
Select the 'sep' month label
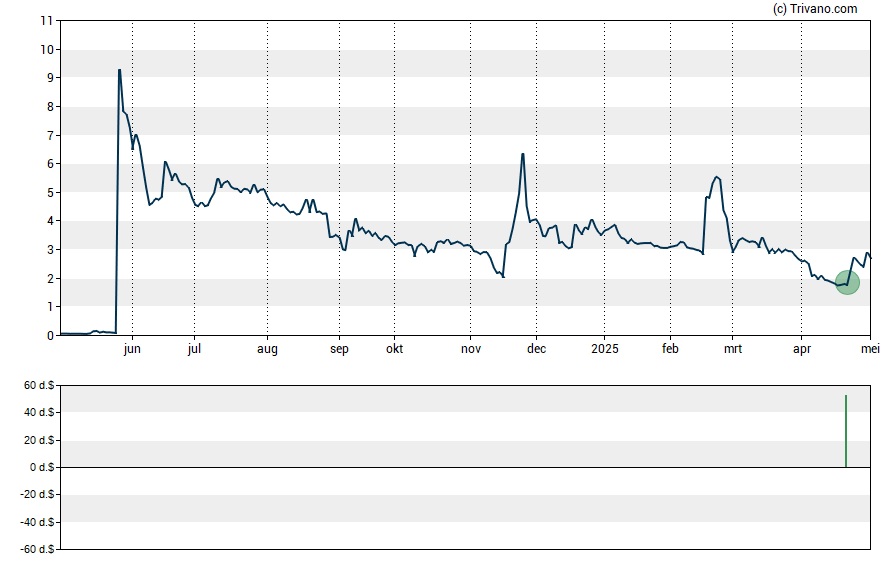(339, 349)
